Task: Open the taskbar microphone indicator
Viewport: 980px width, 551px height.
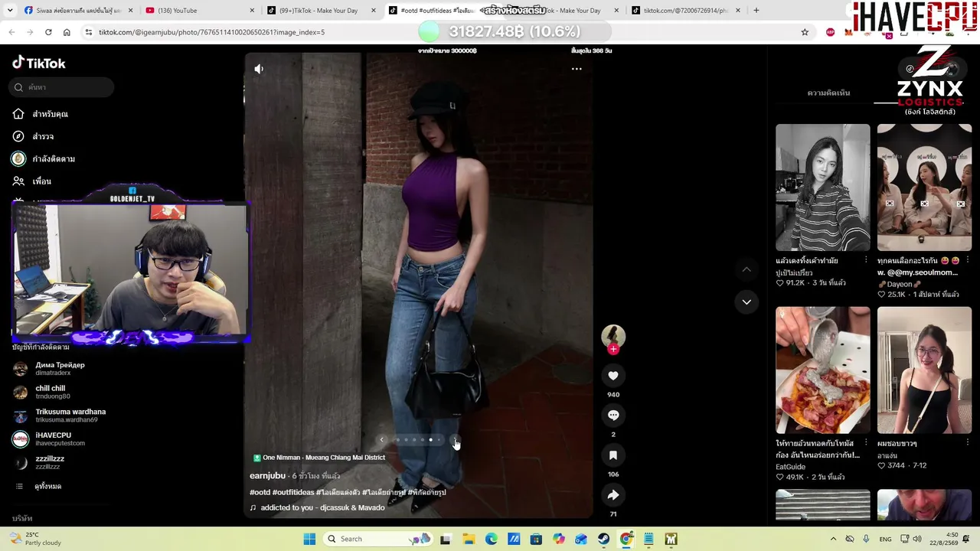Action: click(866, 539)
